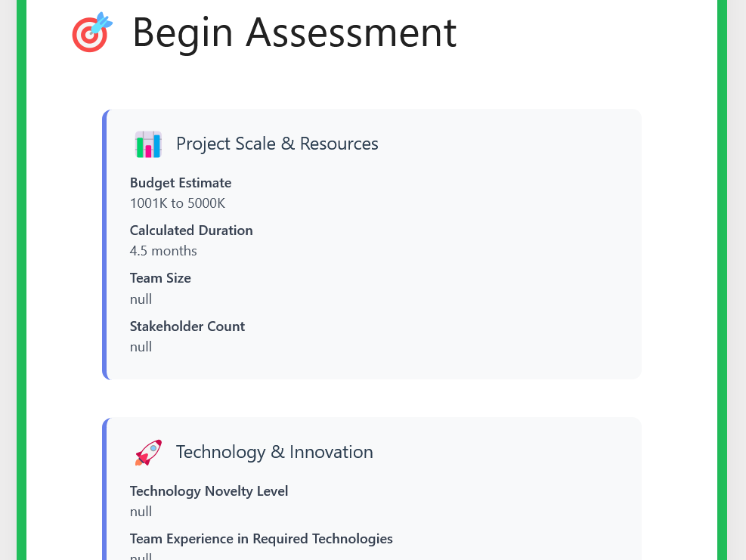Click the null value under Team Size

pos(141,299)
